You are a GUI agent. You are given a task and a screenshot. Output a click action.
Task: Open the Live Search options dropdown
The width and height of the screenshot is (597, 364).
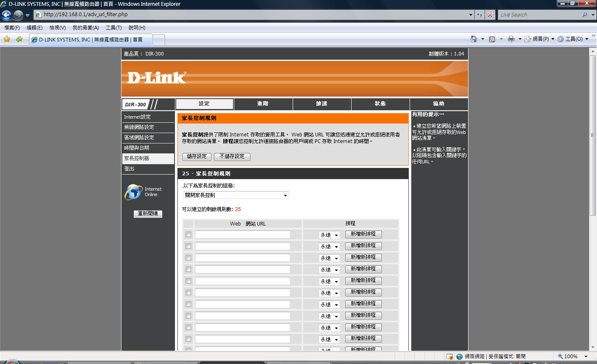click(593, 15)
